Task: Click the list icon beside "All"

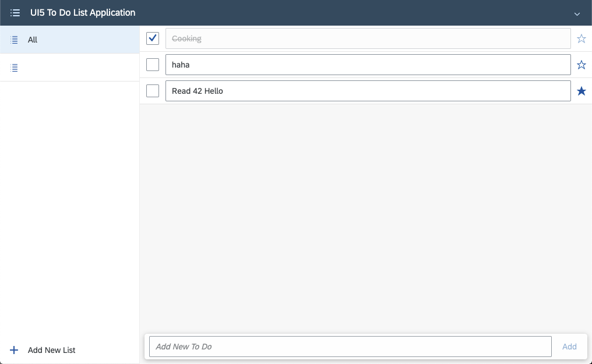Action: (14, 39)
